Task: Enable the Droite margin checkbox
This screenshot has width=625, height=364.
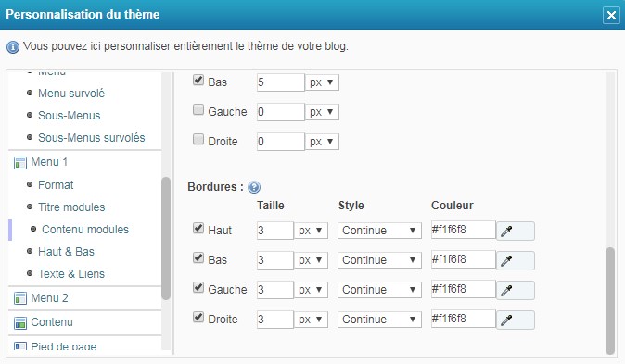Action: [198, 139]
